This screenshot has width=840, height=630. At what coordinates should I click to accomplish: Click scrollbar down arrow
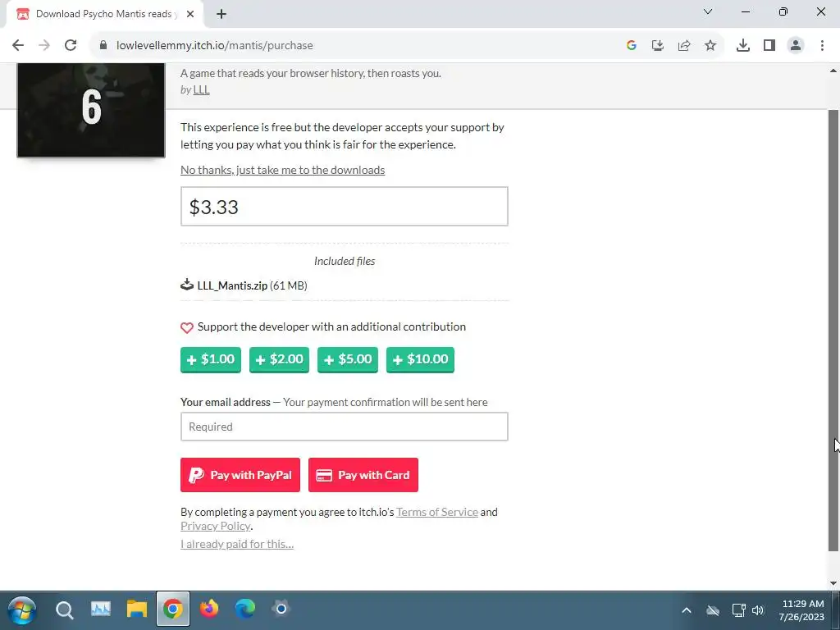pos(833,583)
